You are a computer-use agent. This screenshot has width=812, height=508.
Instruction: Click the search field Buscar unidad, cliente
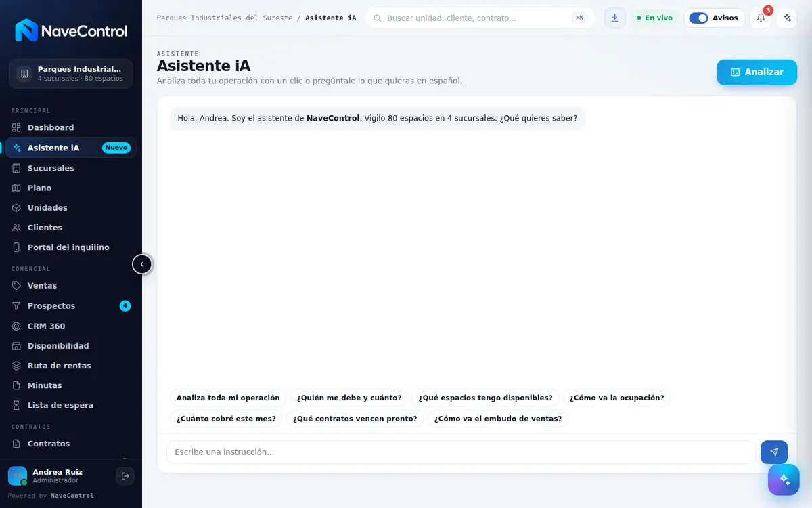(x=480, y=18)
